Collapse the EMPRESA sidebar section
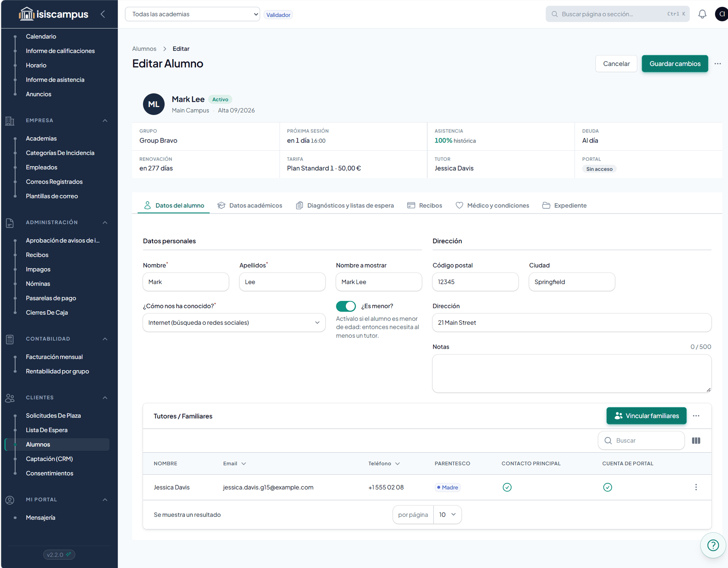This screenshot has height=568, width=728. click(105, 120)
